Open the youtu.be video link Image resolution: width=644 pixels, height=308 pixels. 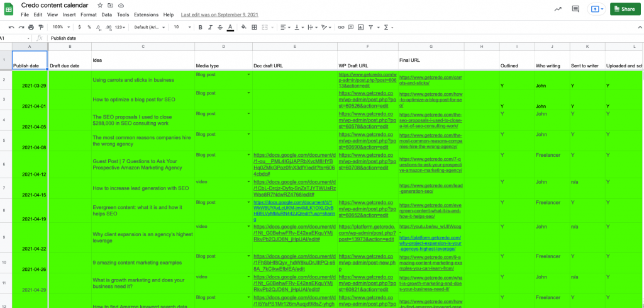(x=430, y=227)
